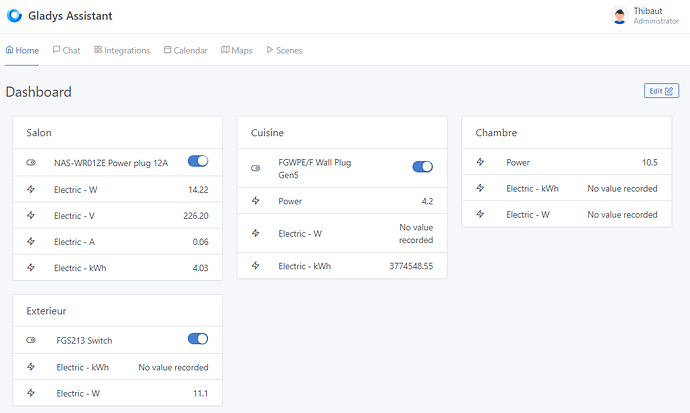Click the lightning icon for Chambre Power

coord(480,162)
